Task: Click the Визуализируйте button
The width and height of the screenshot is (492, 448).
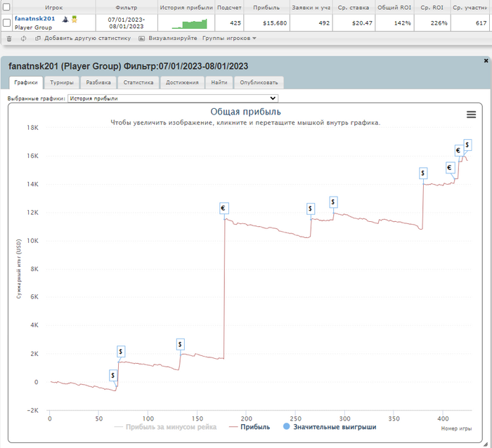Action: pyautogui.click(x=168, y=38)
